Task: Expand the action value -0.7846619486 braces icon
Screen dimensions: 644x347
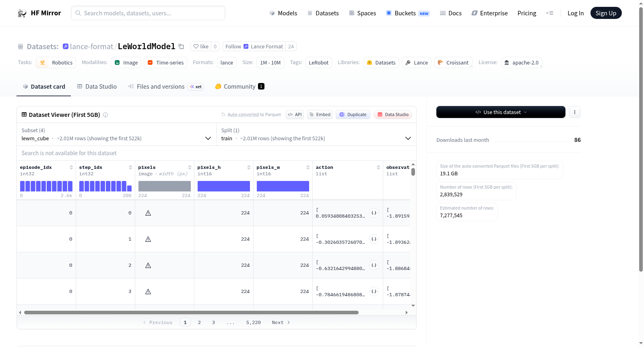Action: click(374, 291)
